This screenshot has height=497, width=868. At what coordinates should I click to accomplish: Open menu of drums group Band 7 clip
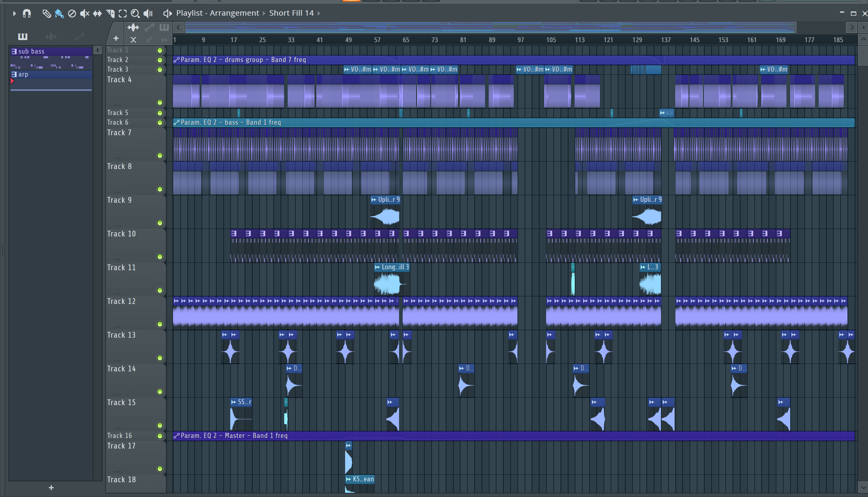(x=177, y=60)
